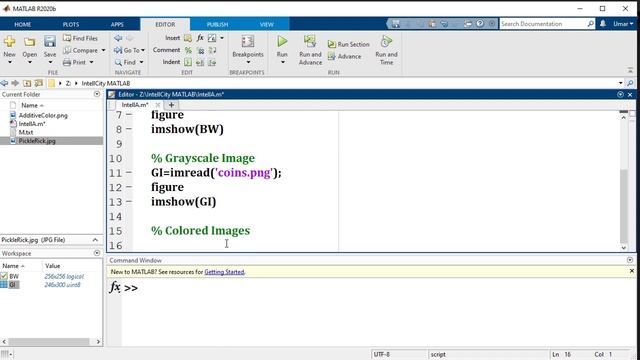Switch to the PUBLISH tab
Viewport: 640px width, 360px height.
coord(217,24)
